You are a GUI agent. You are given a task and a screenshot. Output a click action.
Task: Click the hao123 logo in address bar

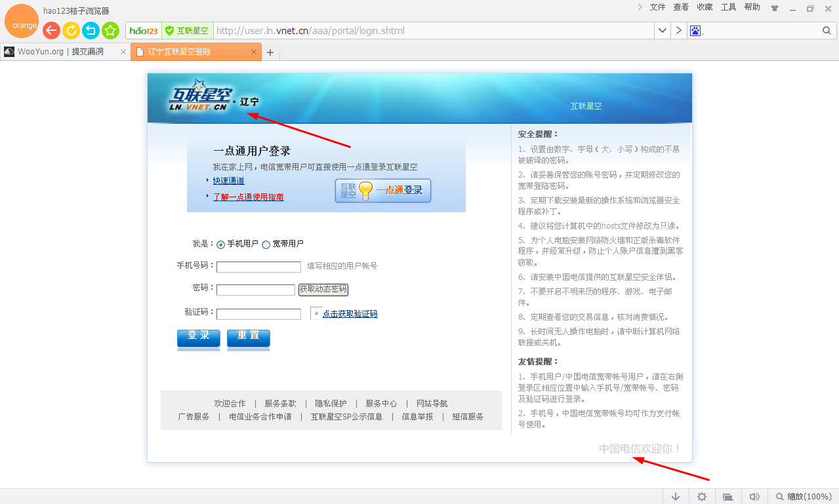coord(144,31)
